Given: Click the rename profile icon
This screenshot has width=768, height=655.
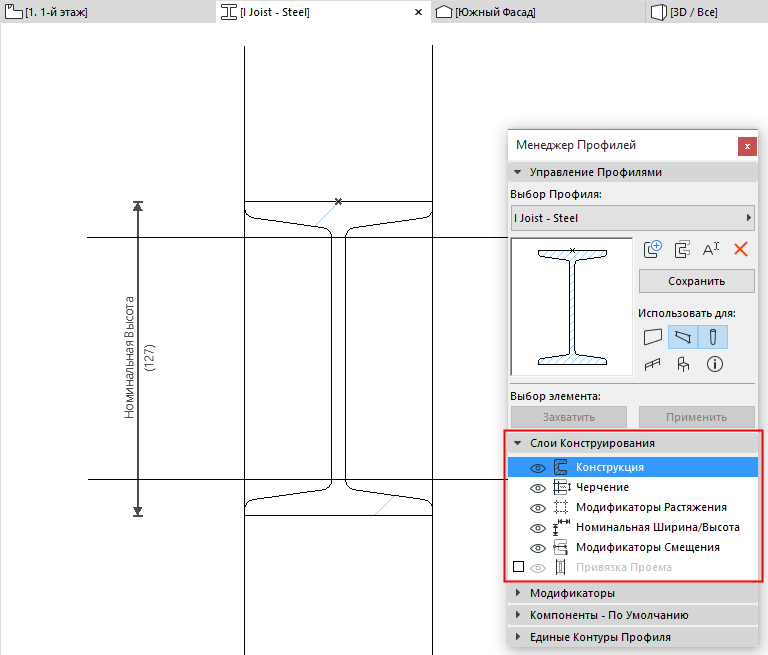Looking at the screenshot, I should [711, 249].
